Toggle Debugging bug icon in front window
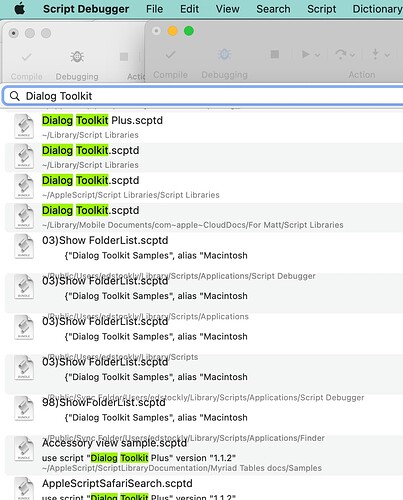Viewport: 403px width, 500px height. pos(224,54)
